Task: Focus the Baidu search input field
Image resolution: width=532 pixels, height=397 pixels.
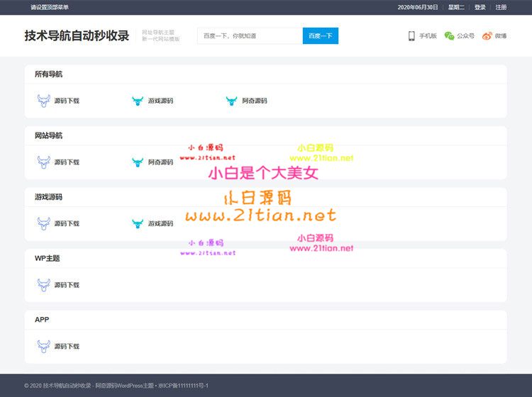Action: 250,35
